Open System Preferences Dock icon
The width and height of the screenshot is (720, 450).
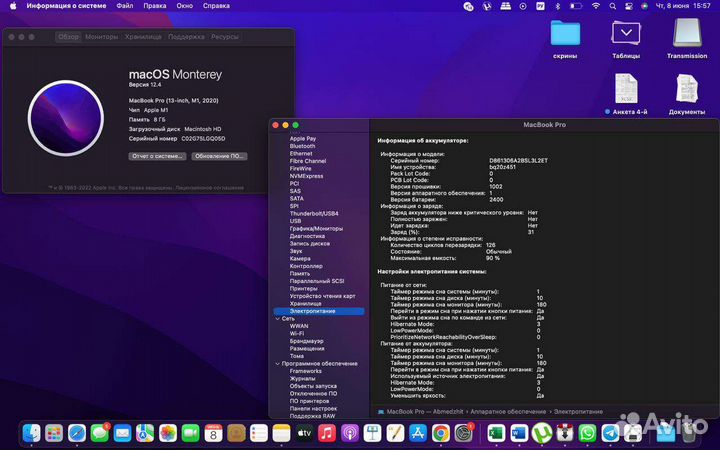[x=463, y=433]
